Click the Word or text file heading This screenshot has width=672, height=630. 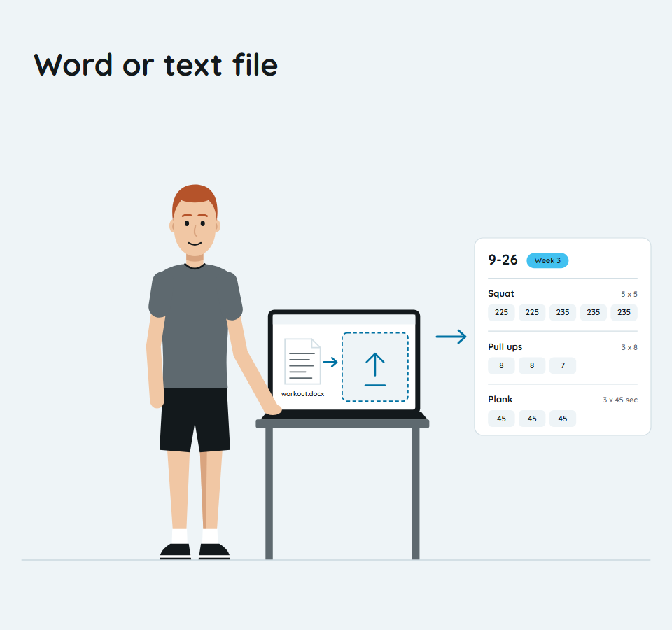(156, 65)
